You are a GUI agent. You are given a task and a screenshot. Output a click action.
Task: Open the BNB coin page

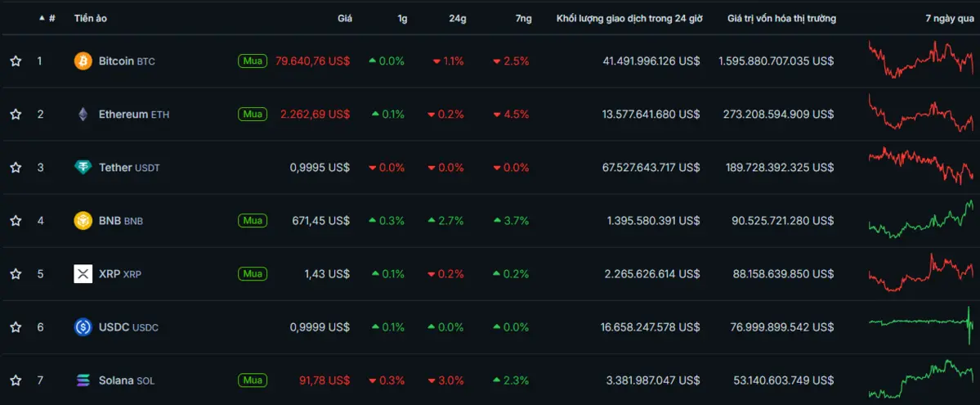(x=121, y=221)
